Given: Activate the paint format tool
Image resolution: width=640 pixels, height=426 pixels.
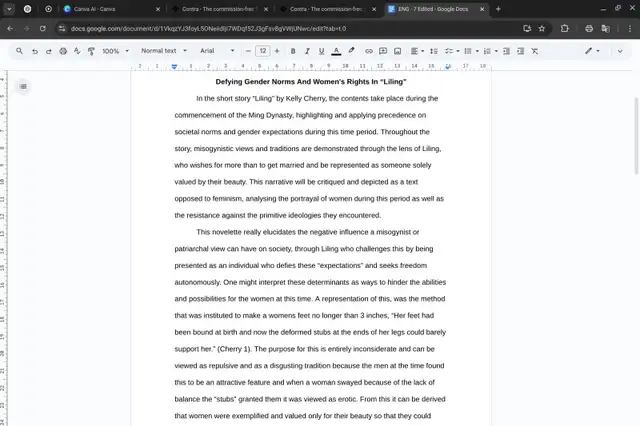Looking at the screenshot, I should tap(91, 51).
